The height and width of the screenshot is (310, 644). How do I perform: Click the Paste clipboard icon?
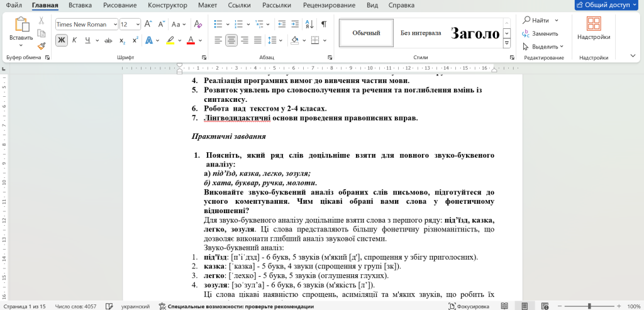tap(21, 25)
